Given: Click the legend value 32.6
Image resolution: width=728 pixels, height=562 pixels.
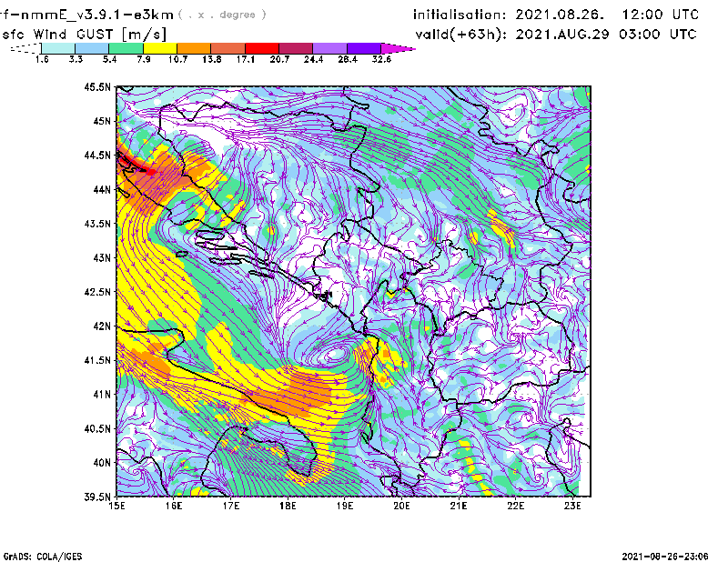Looking at the screenshot, I should pos(381,59).
